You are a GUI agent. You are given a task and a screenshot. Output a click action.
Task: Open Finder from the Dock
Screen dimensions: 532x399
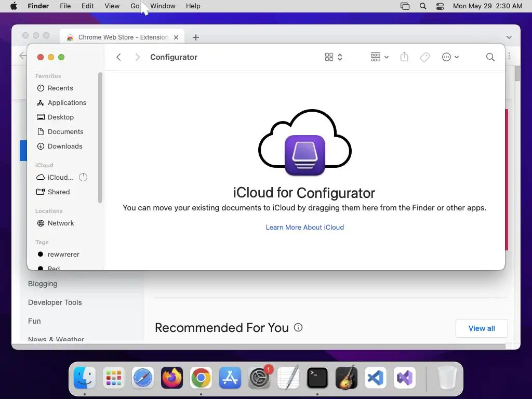pos(85,378)
